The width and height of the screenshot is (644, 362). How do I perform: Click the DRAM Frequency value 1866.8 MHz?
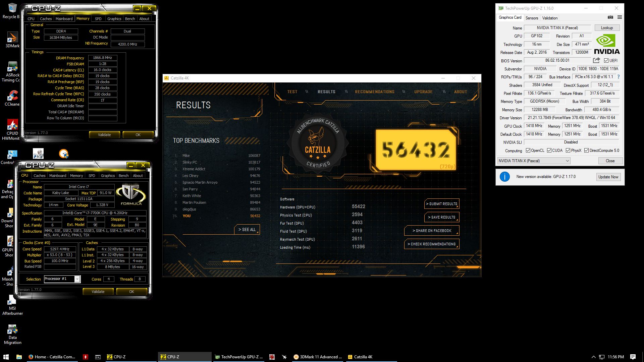click(x=102, y=58)
